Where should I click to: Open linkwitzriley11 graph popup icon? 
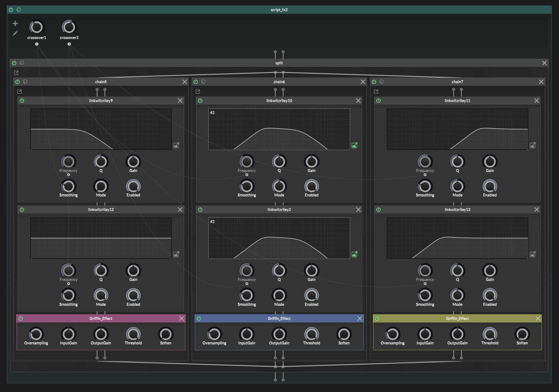coord(533,145)
